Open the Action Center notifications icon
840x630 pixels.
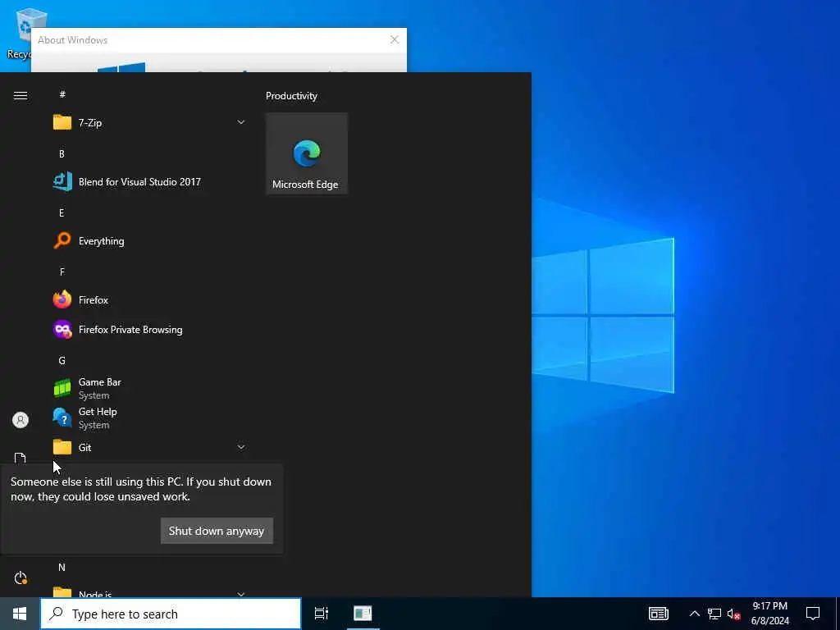tap(813, 614)
